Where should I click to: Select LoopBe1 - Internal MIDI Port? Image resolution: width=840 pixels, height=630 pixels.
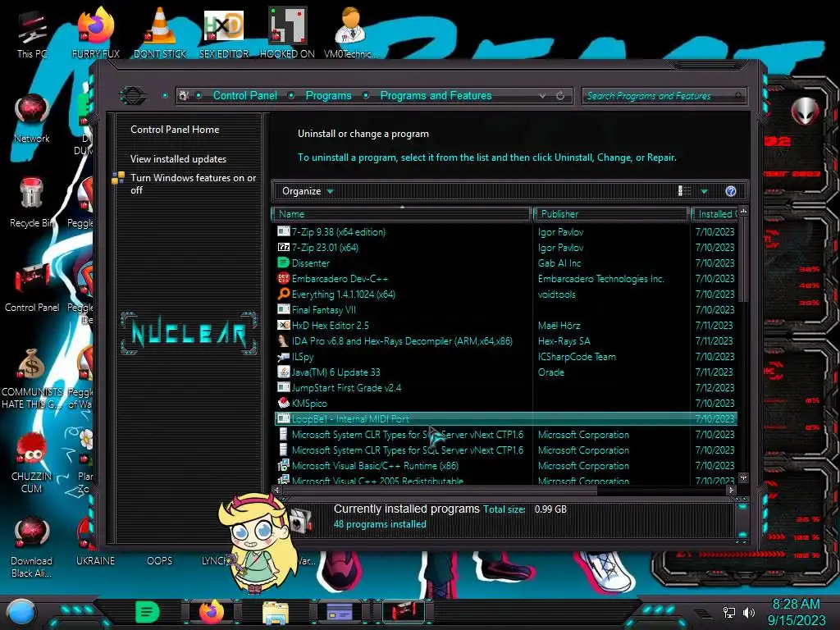coord(506,419)
